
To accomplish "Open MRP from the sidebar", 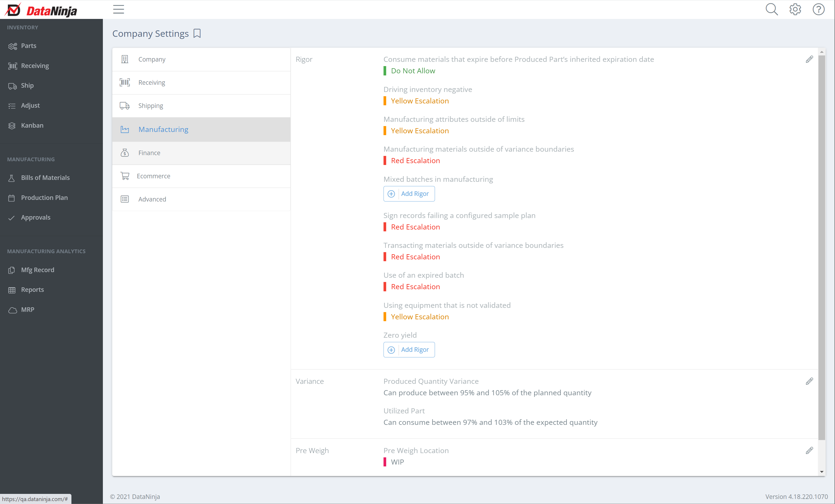I will click(x=27, y=309).
